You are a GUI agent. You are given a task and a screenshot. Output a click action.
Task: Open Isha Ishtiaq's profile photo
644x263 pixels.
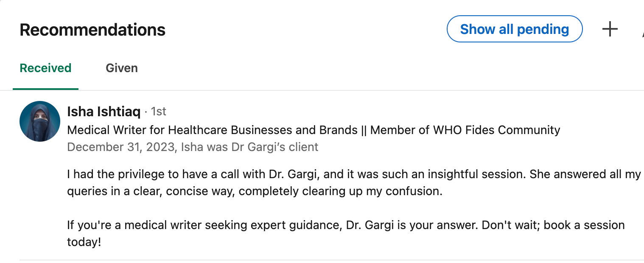40,121
